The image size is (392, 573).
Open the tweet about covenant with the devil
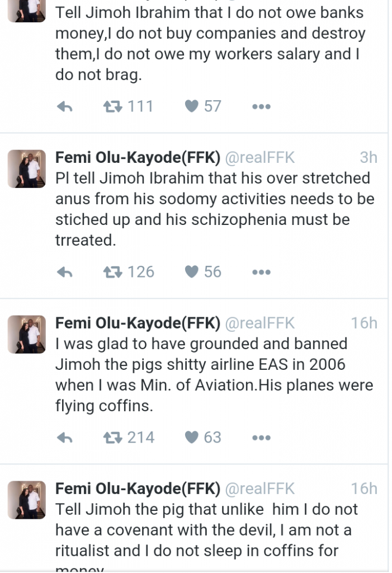tap(206, 530)
